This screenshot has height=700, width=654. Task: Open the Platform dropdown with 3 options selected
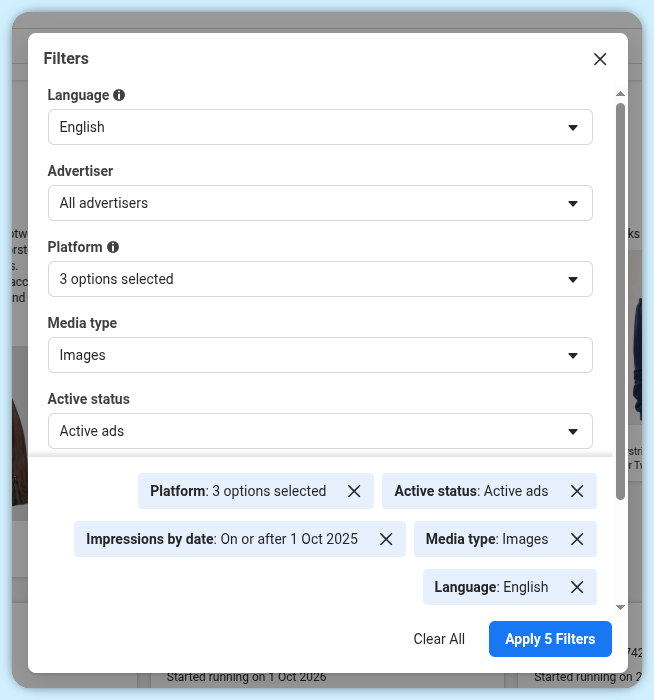pyautogui.click(x=320, y=279)
